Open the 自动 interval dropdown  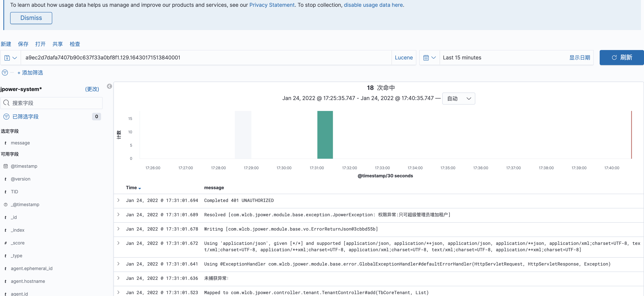click(x=459, y=99)
